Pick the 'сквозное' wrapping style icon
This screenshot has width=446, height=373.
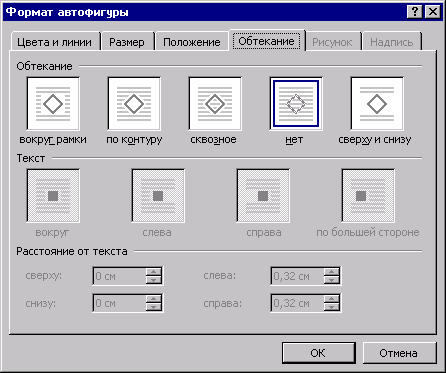[215, 104]
